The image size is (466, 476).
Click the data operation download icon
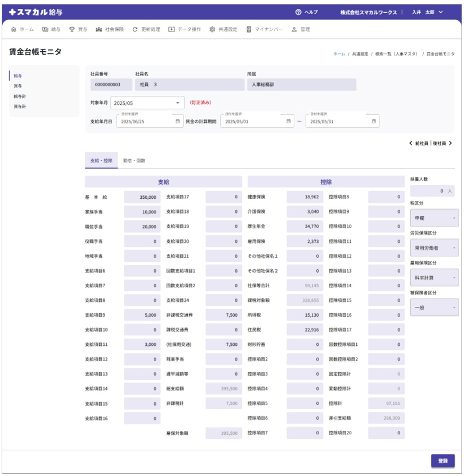click(172, 29)
